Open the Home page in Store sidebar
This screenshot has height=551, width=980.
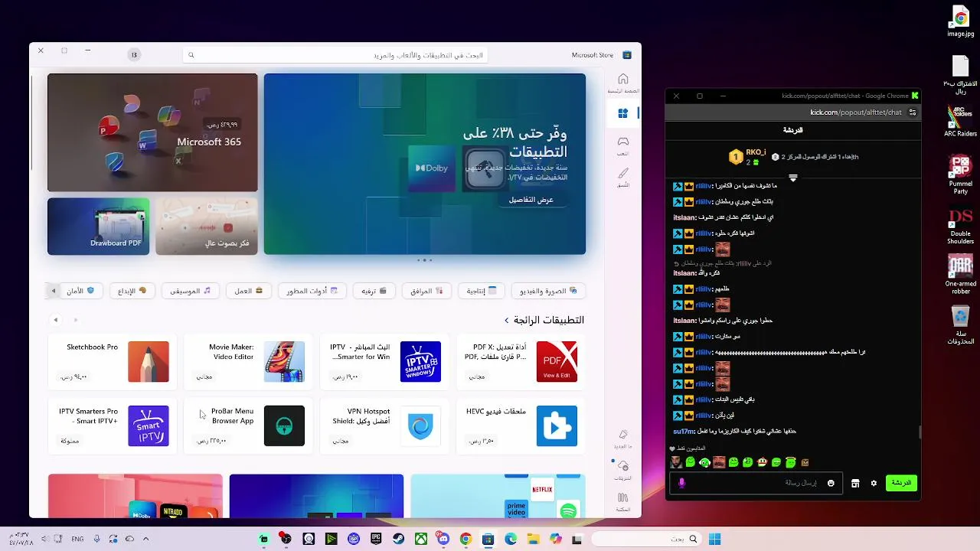623,83
